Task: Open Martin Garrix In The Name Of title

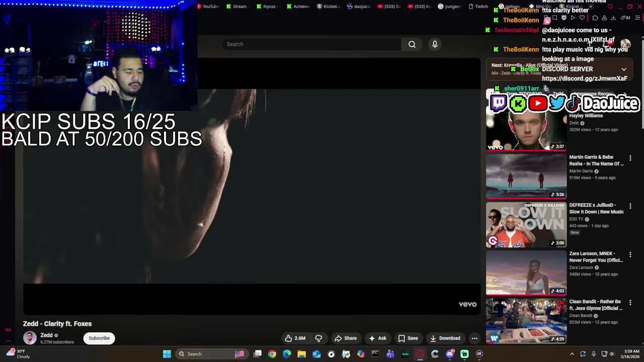Action: pos(596,160)
